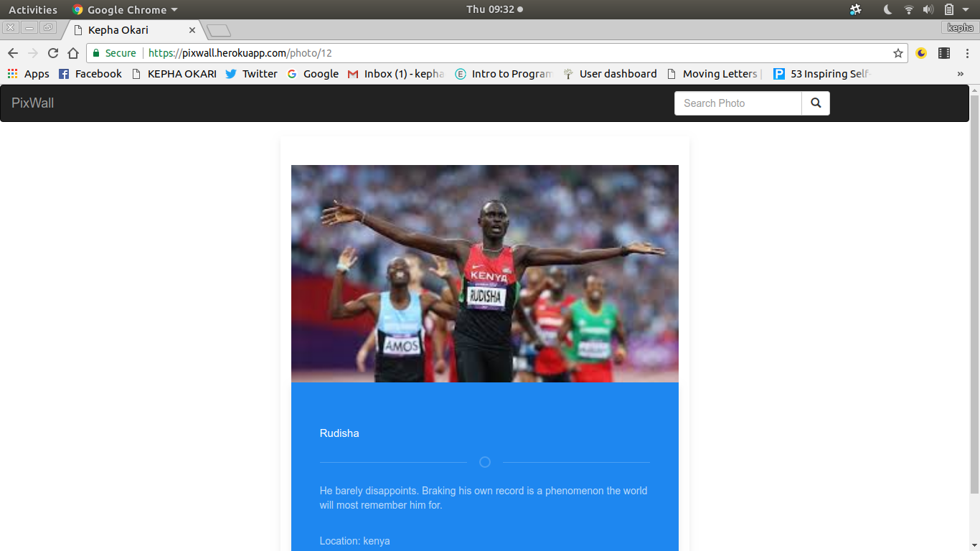This screenshot has width=980, height=551.
Task: Click the search magnifier button
Action: 816,103
